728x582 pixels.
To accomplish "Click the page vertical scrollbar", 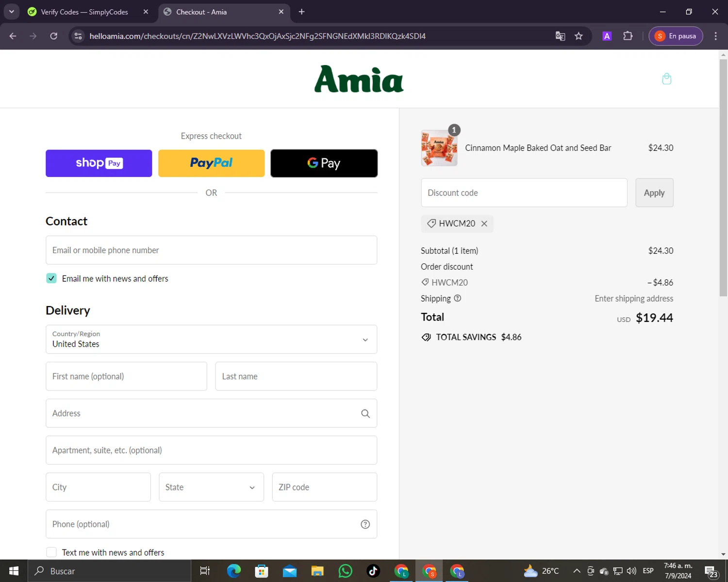I will 723,177.
